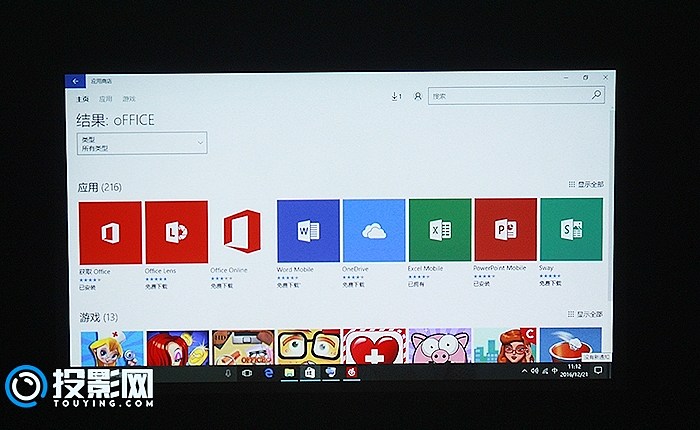Viewport: 700px width, 430px height.
Task: Open the red-haired woman game thumbnail
Action: (x=178, y=348)
